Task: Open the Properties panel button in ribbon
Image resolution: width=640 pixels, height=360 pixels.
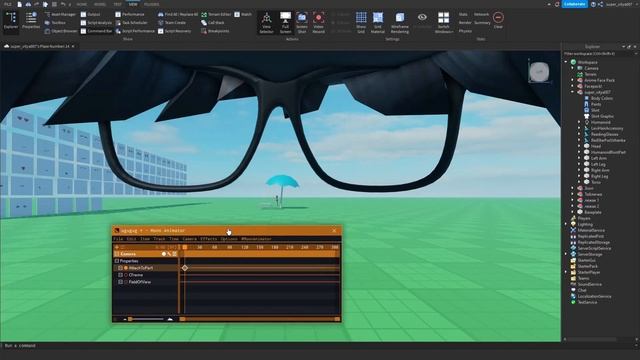Action: pos(31,20)
